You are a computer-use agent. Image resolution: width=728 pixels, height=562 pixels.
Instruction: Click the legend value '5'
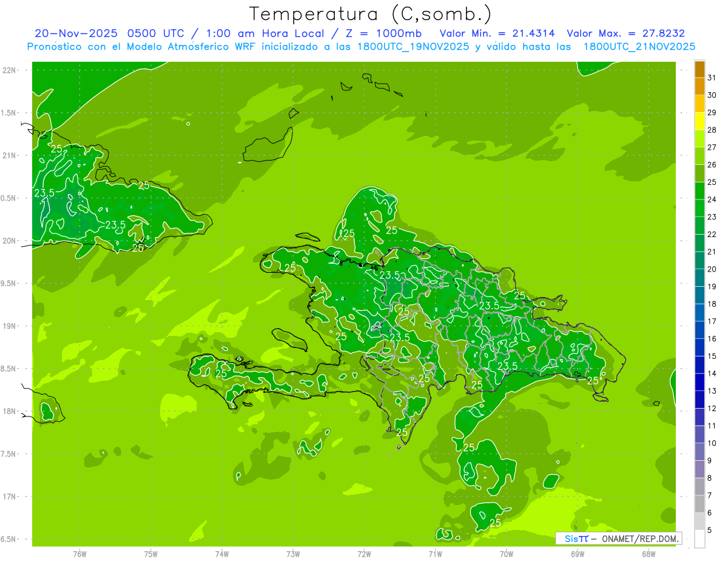(x=710, y=530)
